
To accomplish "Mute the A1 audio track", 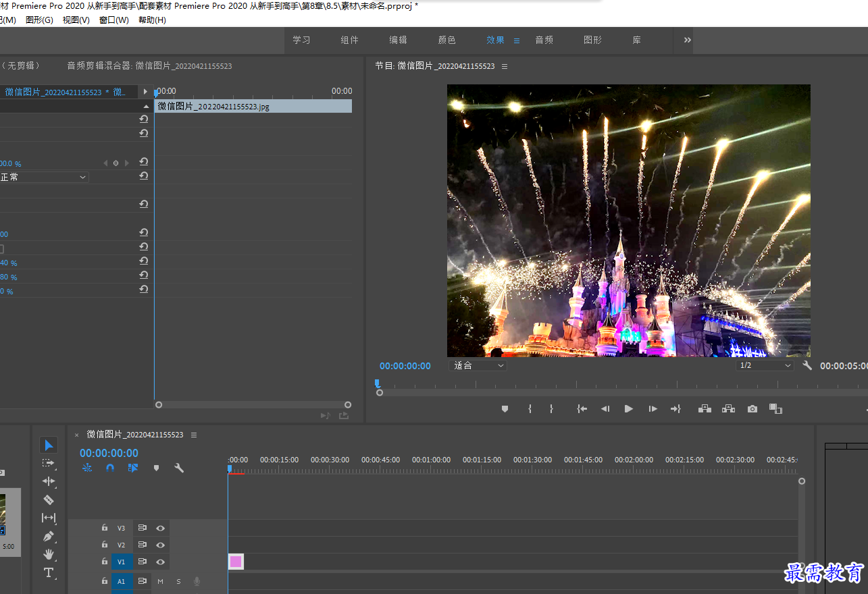I will (x=161, y=581).
